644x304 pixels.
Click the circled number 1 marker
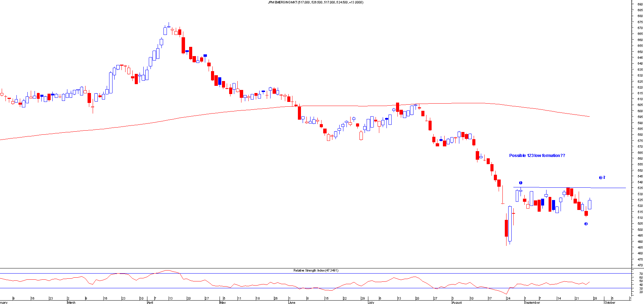pos(521,183)
